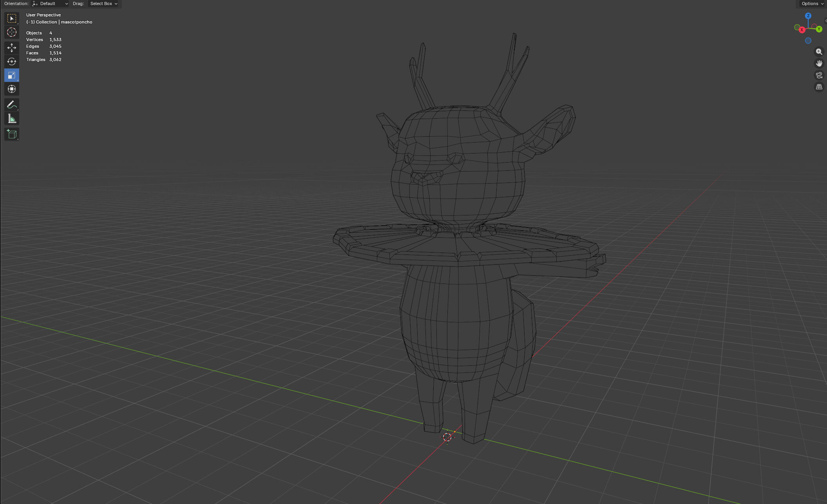Click the Zoom viewport magnifier icon
The image size is (827, 504).
819,52
